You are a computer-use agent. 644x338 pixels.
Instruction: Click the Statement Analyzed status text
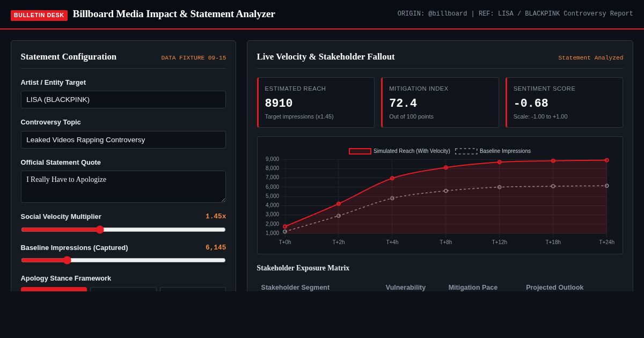pos(591,58)
